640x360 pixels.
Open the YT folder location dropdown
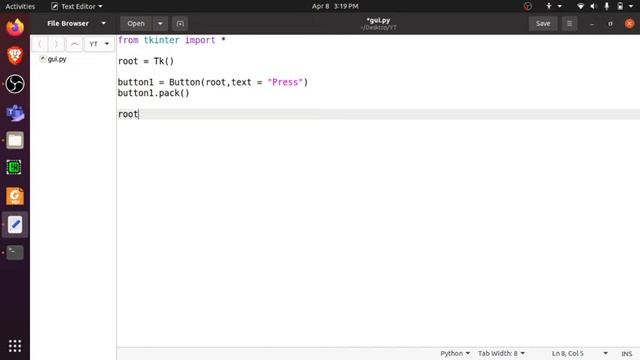click(99, 44)
